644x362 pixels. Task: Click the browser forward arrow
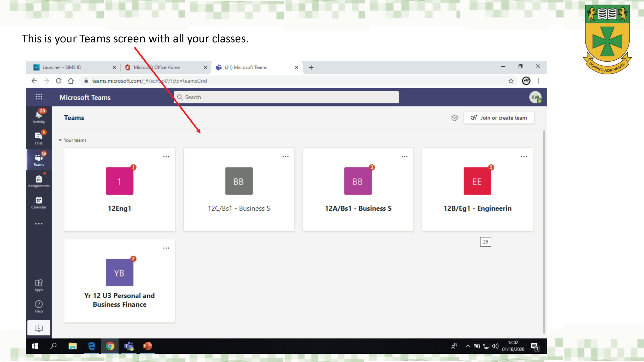coord(46,81)
